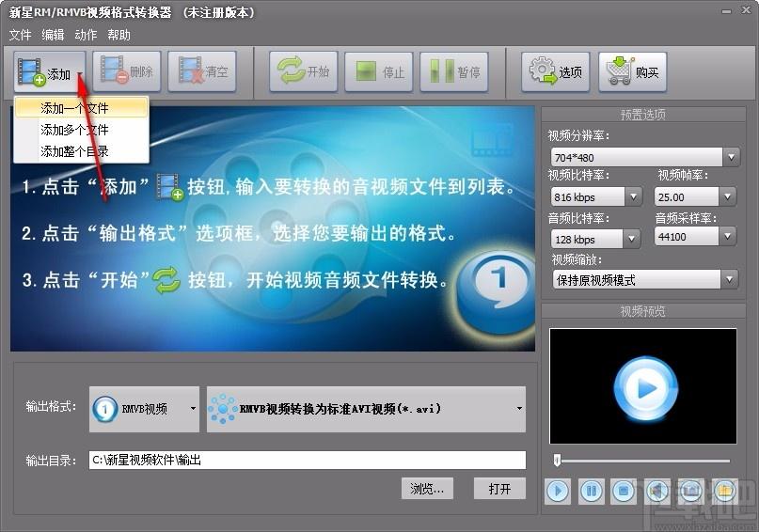The image size is (759, 532).
Task: Click the 打开 button
Action: point(499,489)
